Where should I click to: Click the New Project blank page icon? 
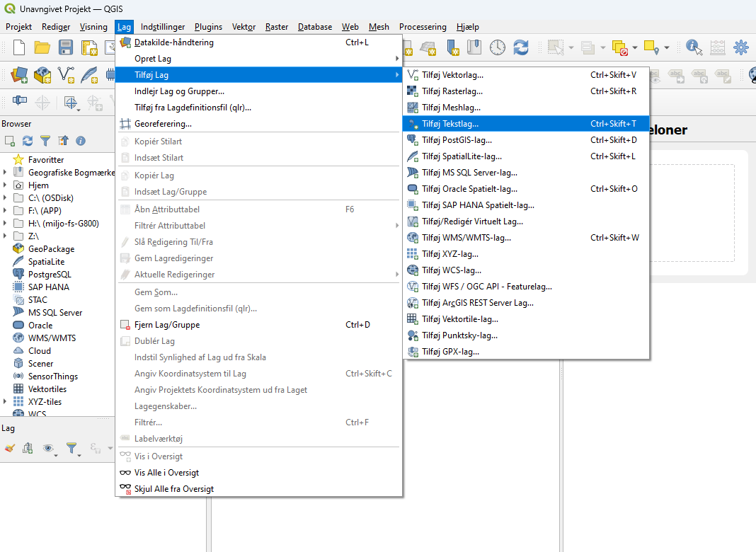[x=19, y=47]
